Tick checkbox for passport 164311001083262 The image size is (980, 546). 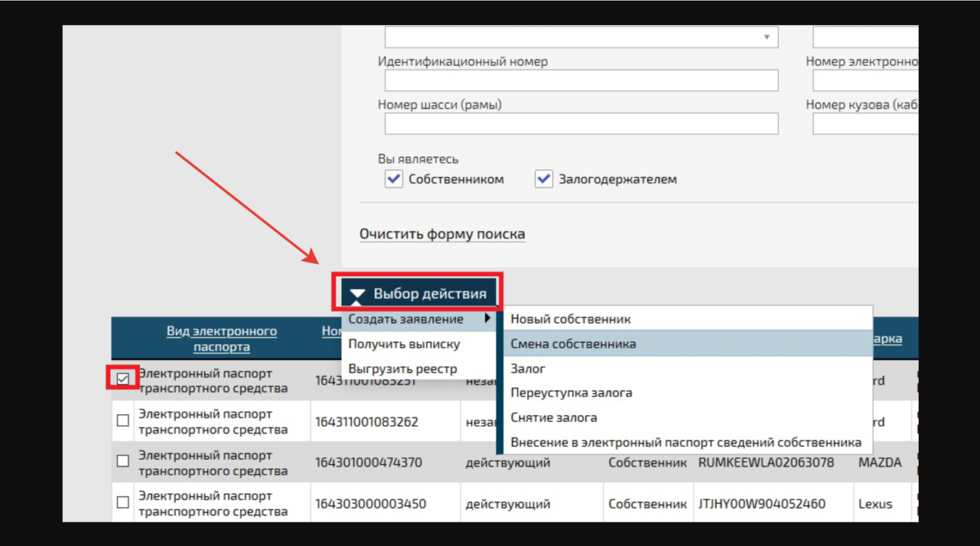pyautogui.click(x=123, y=420)
